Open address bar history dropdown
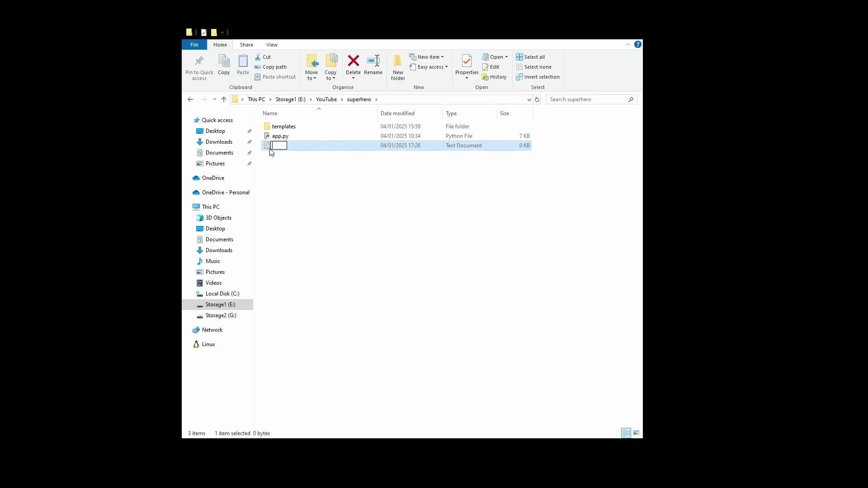This screenshot has width=868, height=488. tap(529, 99)
